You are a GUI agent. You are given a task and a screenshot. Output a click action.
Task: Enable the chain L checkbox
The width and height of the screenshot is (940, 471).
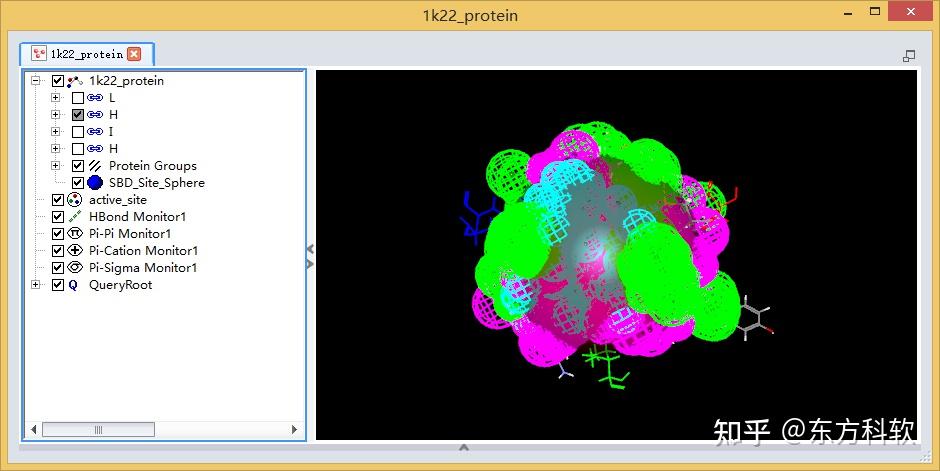tap(78, 98)
